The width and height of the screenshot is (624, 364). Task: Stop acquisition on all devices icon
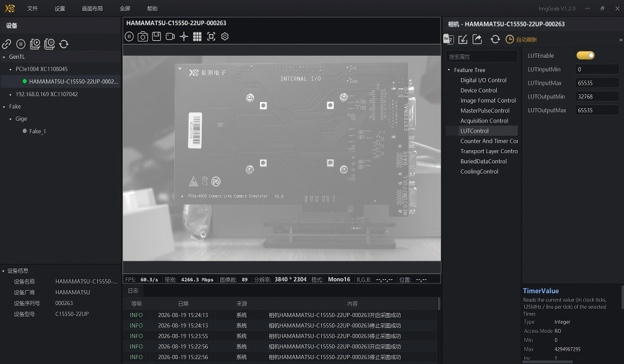[x=49, y=44]
